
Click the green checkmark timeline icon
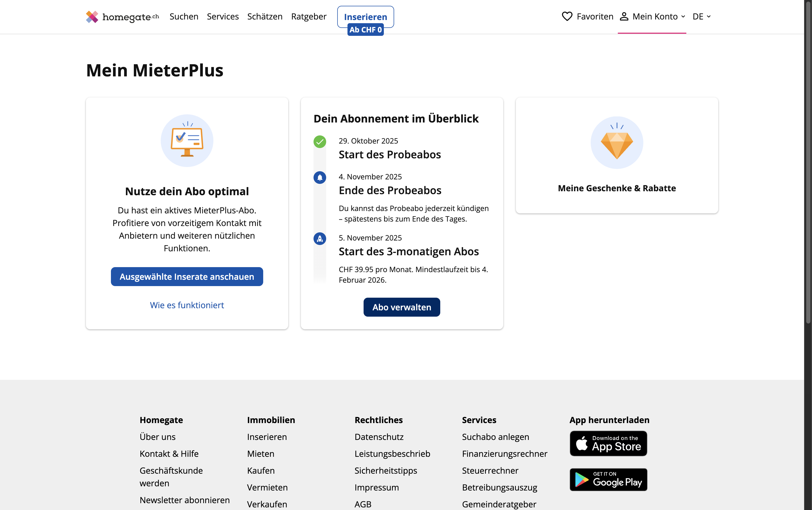click(320, 141)
